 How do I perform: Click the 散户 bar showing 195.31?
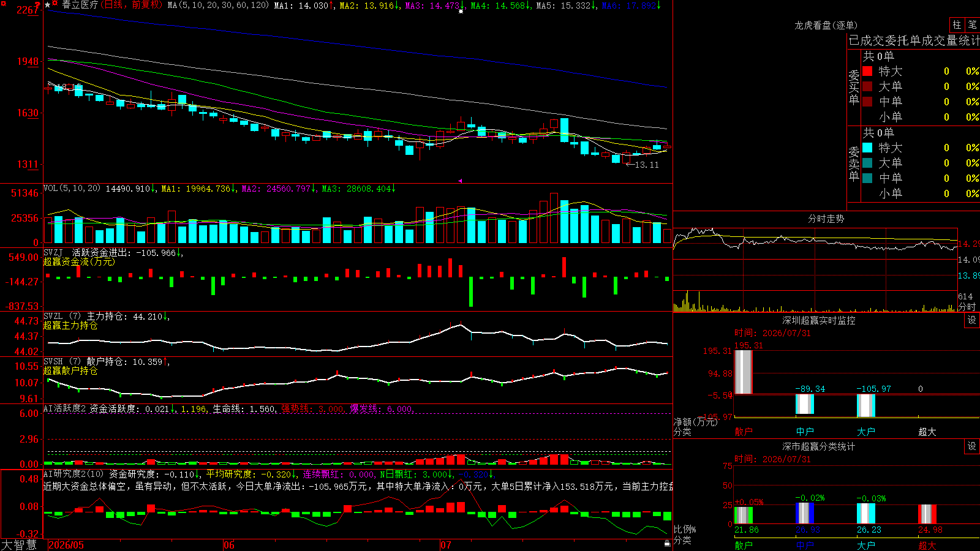[x=744, y=372]
